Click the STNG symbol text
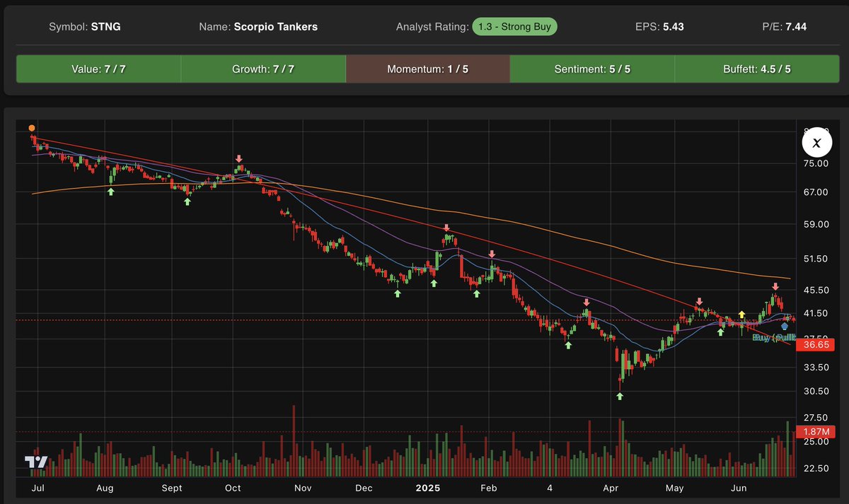Image resolution: width=849 pixels, height=504 pixels. pyautogui.click(x=106, y=27)
